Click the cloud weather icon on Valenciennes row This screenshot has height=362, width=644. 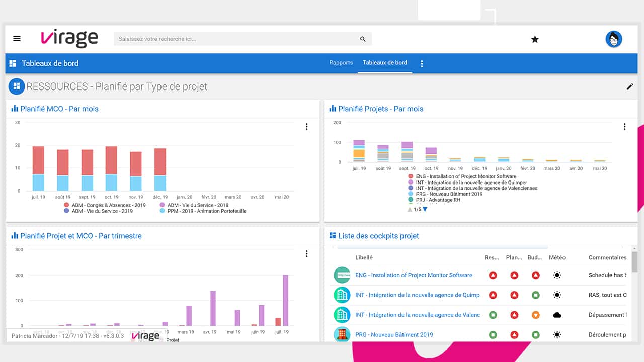tap(557, 315)
